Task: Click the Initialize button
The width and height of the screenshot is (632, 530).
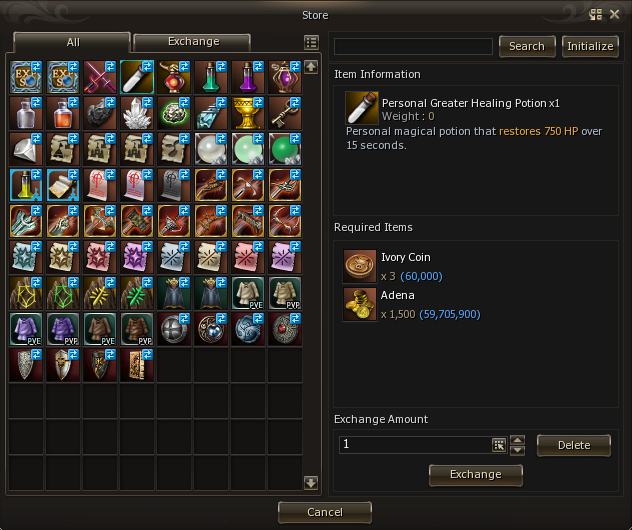Action: point(590,46)
